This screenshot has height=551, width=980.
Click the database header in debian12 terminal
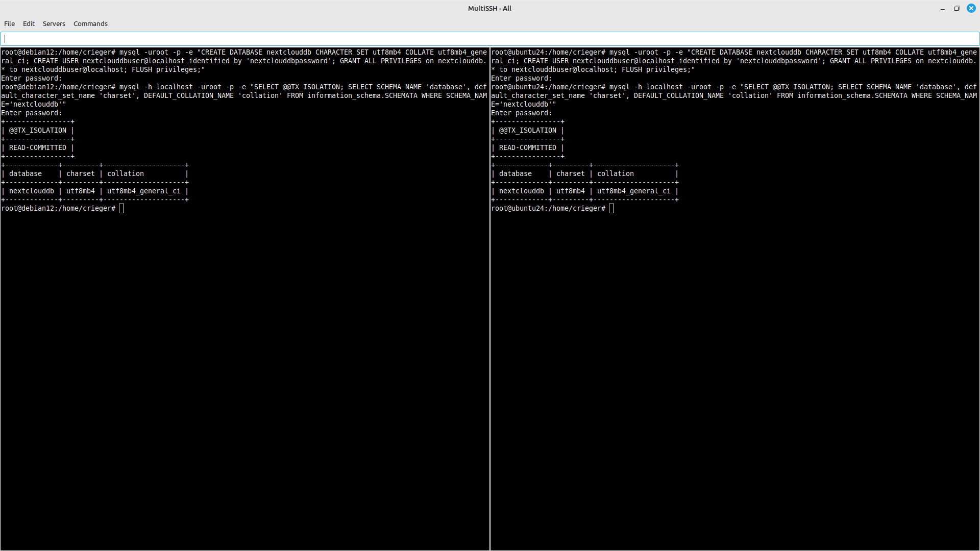pyautogui.click(x=26, y=173)
